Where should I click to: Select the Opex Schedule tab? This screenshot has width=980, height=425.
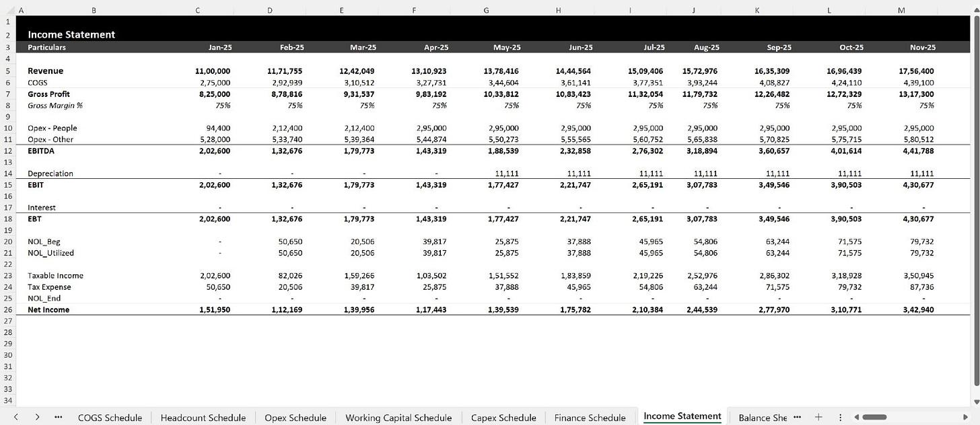point(295,418)
